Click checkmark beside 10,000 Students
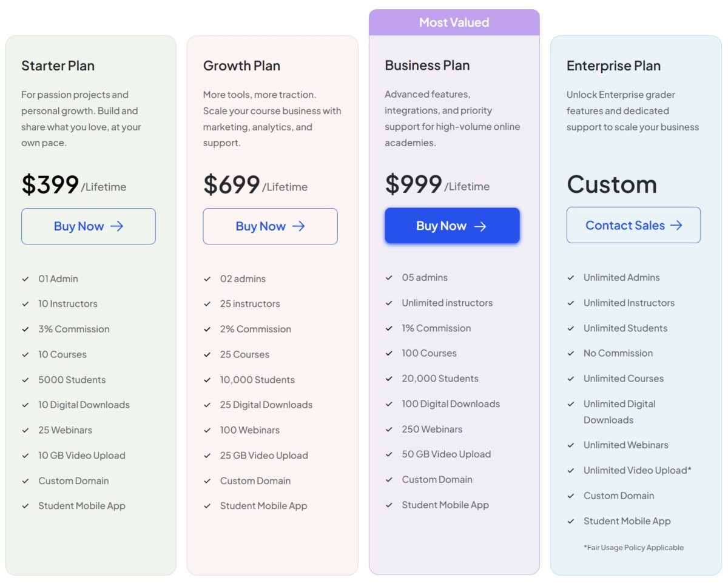The width and height of the screenshot is (728, 586). click(207, 380)
